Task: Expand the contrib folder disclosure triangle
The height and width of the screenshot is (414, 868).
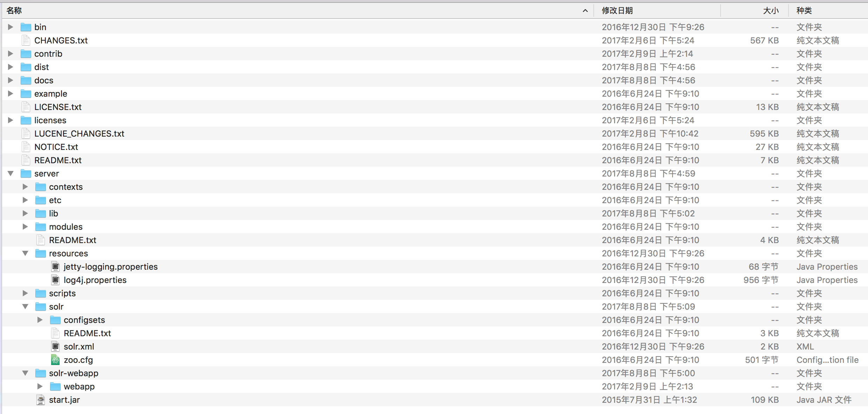Action: (x=11, y=54)
